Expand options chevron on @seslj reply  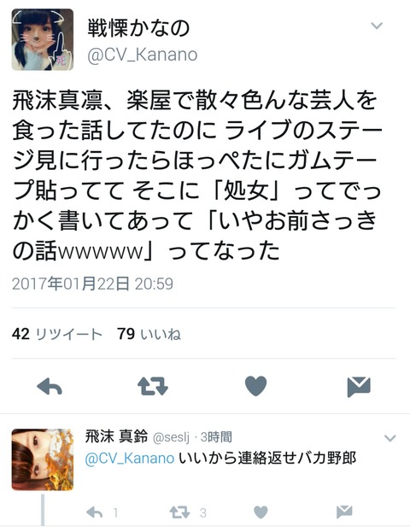click(x=390, y=438)
